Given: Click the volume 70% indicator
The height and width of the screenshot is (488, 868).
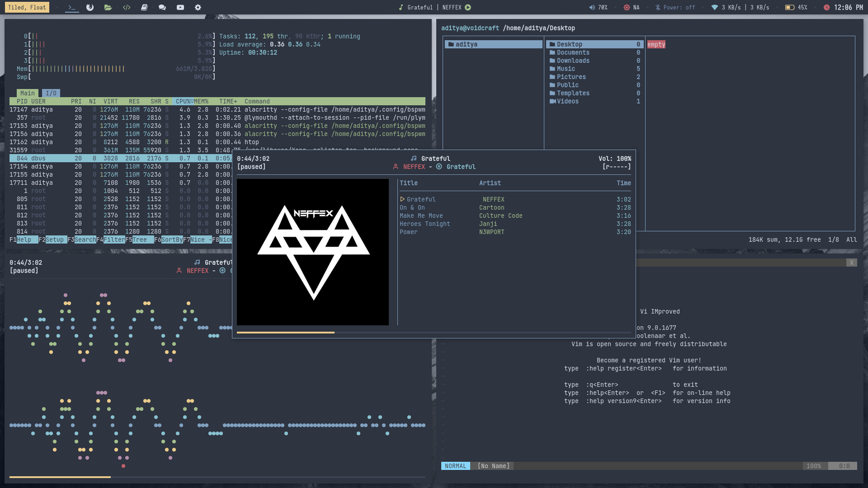Looking at the screenshot, I should coord(598,7).
